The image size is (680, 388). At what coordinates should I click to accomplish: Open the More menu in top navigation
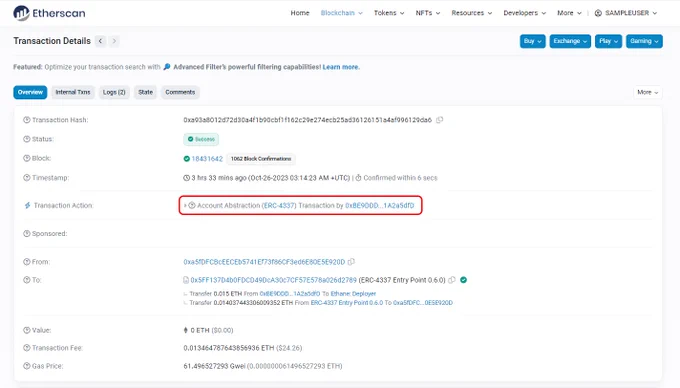(x=569, y=13)
